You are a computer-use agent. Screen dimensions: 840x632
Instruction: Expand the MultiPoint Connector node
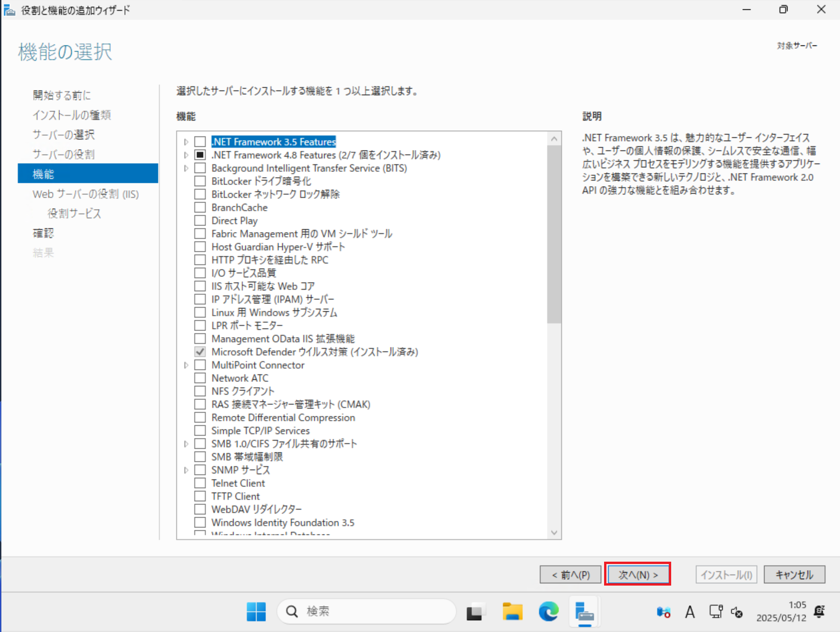[186, 365]
